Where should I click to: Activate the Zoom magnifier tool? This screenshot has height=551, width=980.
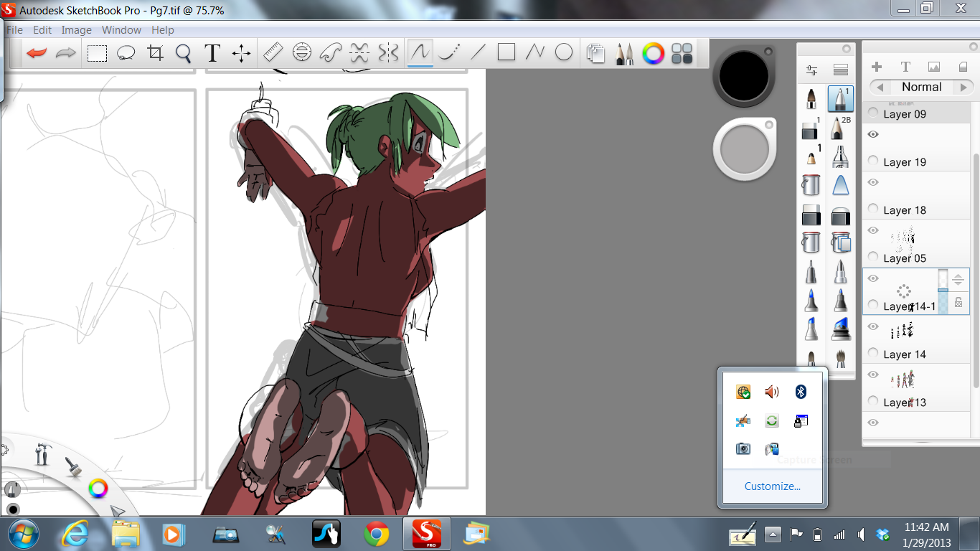(184, 54)
